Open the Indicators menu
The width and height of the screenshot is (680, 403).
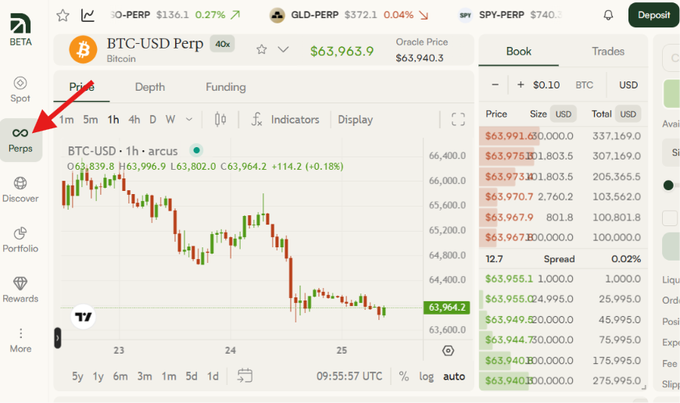[286, 119]
